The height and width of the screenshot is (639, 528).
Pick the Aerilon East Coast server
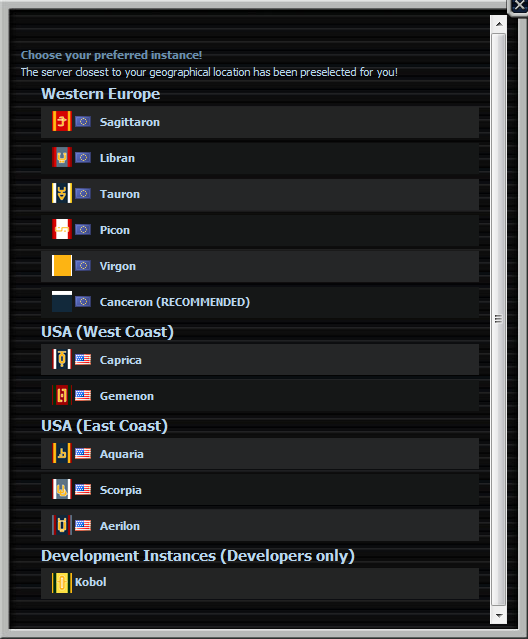(x=260, y=526)
